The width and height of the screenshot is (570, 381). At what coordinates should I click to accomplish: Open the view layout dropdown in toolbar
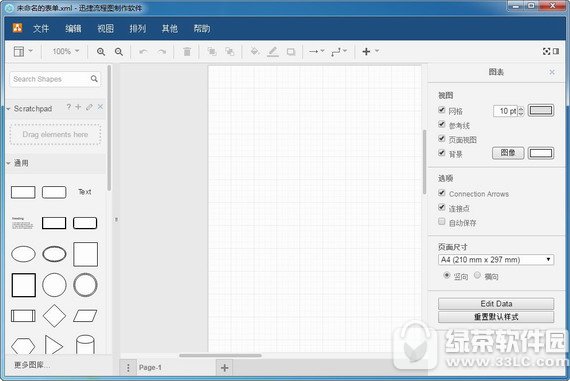pos(23,51)
